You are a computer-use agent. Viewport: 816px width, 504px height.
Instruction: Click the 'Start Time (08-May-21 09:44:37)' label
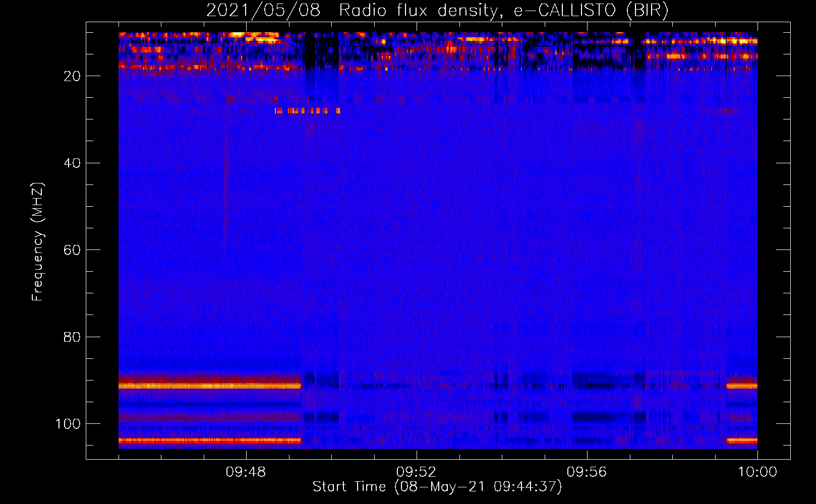point(437,487)
